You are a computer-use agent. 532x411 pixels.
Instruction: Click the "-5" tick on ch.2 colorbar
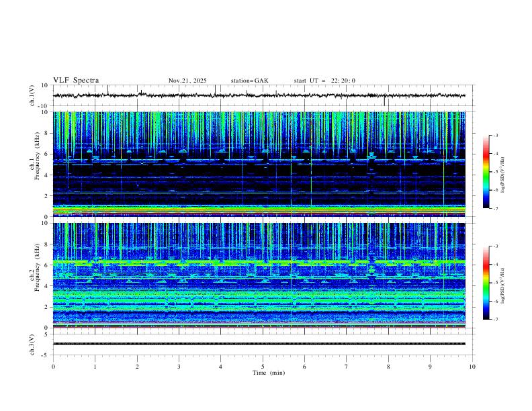pyautogui.click(x=495, y=283)
